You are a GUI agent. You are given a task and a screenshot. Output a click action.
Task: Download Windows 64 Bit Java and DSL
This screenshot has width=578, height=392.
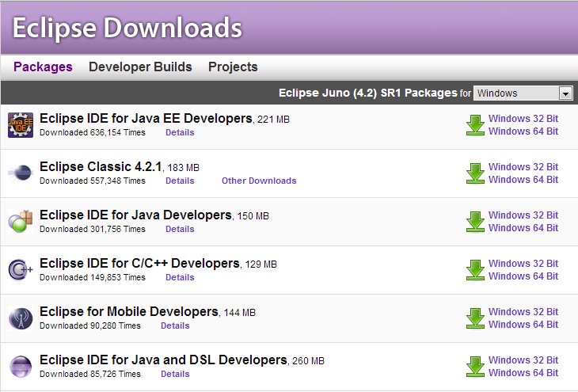(523, 373)
